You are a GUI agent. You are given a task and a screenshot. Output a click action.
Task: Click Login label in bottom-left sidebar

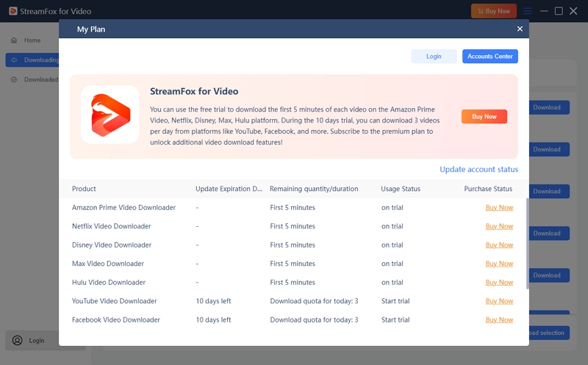(x=36, y=341)
